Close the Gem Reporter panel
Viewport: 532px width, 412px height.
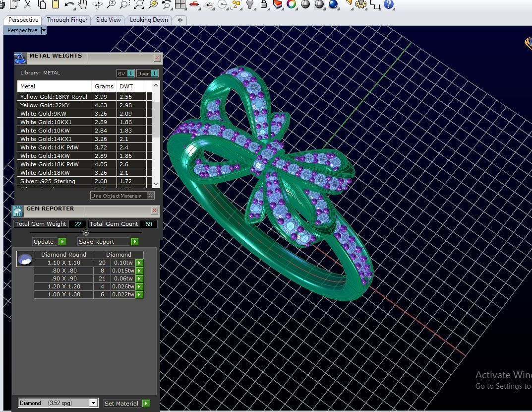(x=154, y=210)
